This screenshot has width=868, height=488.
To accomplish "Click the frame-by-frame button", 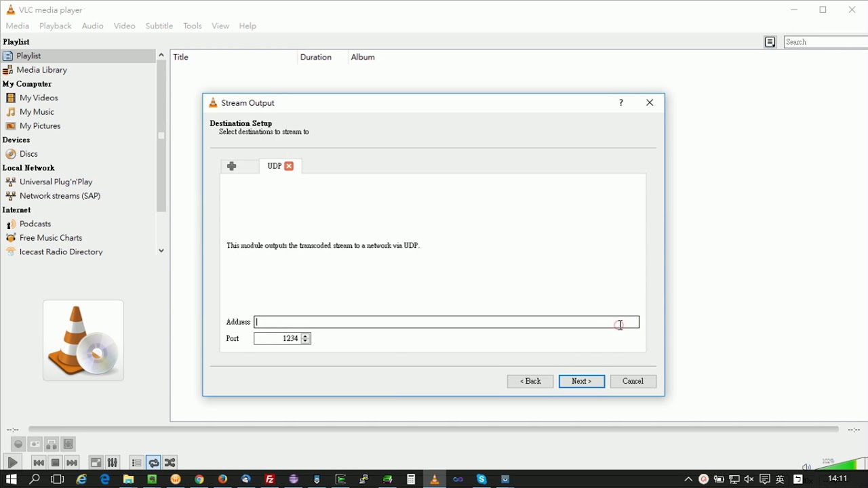I will 68,444.
